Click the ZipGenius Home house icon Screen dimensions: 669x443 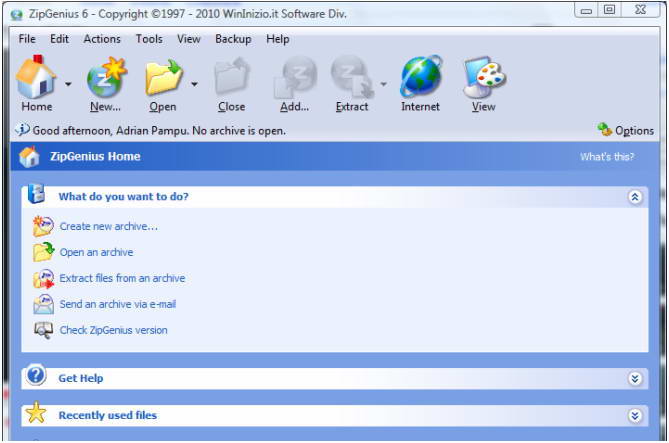[x=29, y=157]
